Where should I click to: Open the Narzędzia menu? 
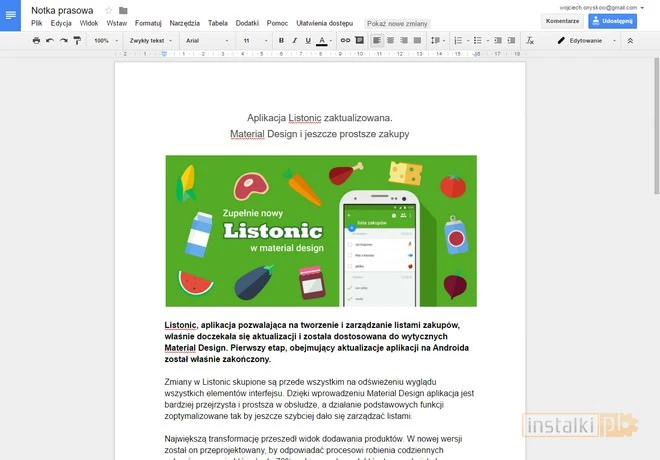[184, 22]
